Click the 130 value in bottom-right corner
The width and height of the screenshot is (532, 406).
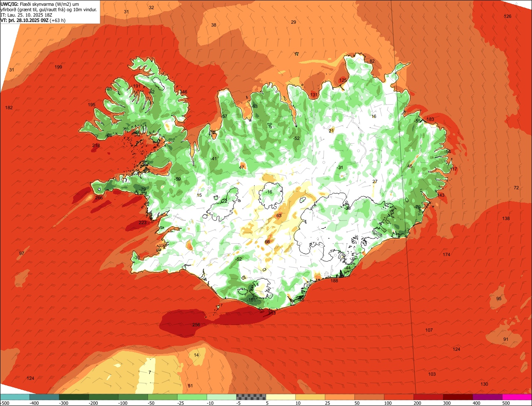pos(484,384)
